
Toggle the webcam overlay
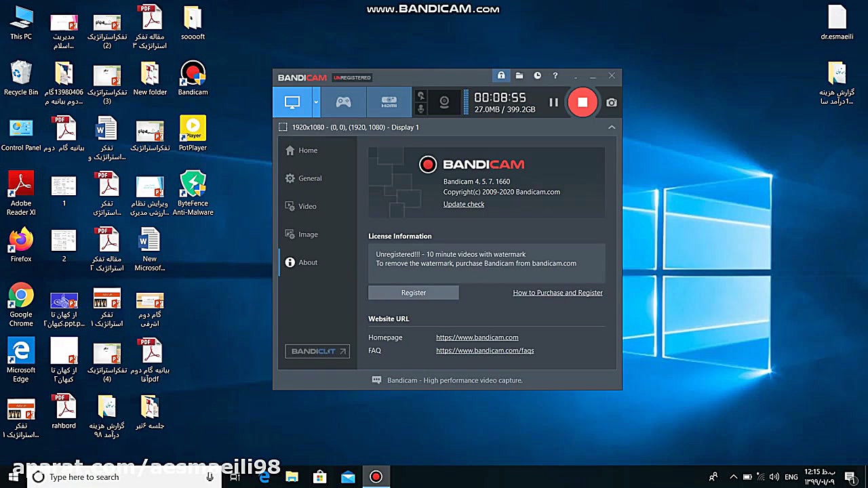click(x=444, y=102)
